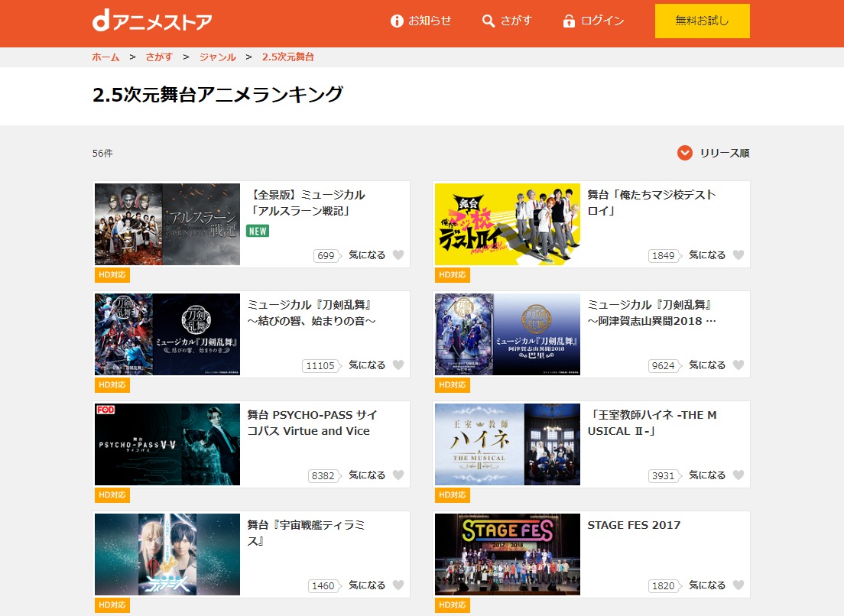Image resolution: width=844 pixels, height=616 pixels.
Task: Favorite 俺たちマジ校デストロイ with heart icon
Action: tap(738, 255)
